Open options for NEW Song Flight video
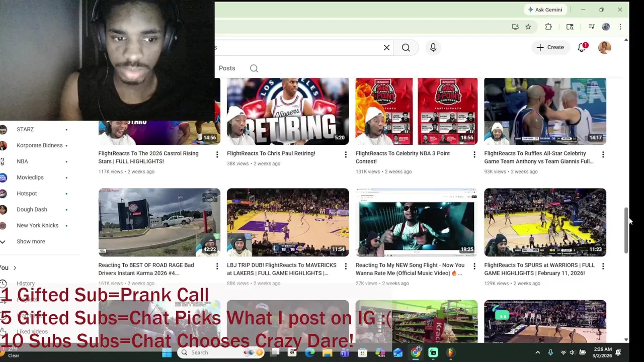 [474, 266]
